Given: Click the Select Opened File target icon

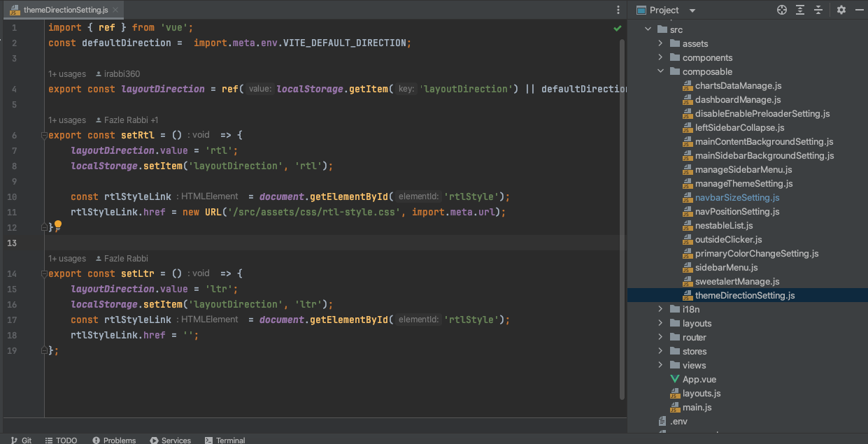Looking at the screenshot, I should click(782, 10).
